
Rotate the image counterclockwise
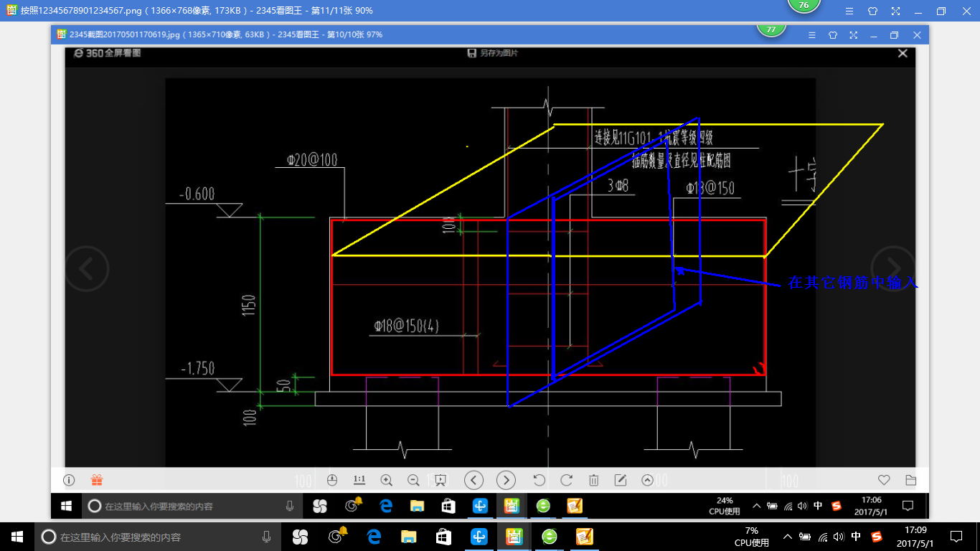point(539,480)
